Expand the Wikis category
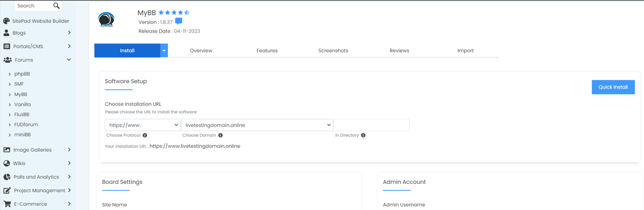Viewport: 644px width, 210px height. pos(69,164)
